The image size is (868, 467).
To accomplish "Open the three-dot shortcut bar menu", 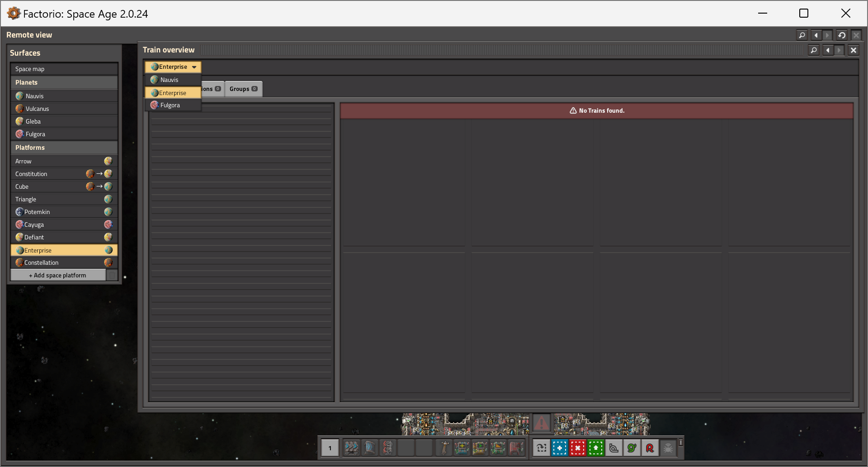I will (681, 443).
